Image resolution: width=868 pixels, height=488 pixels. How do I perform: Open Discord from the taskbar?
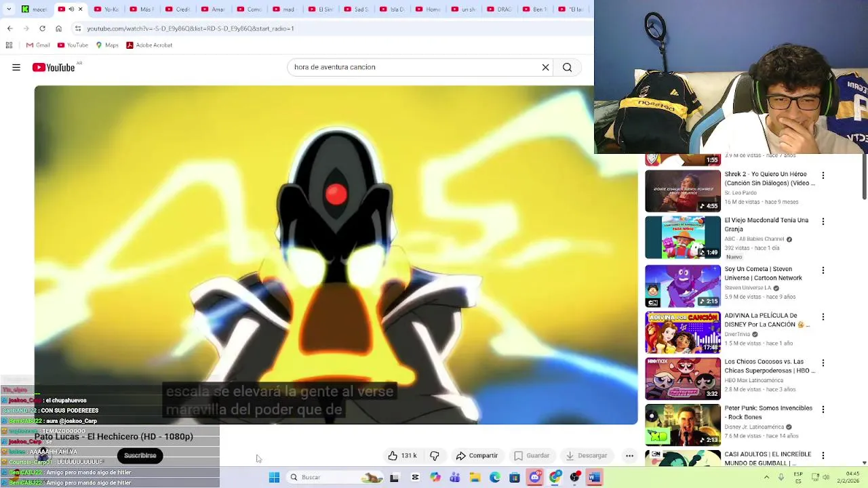535,478
